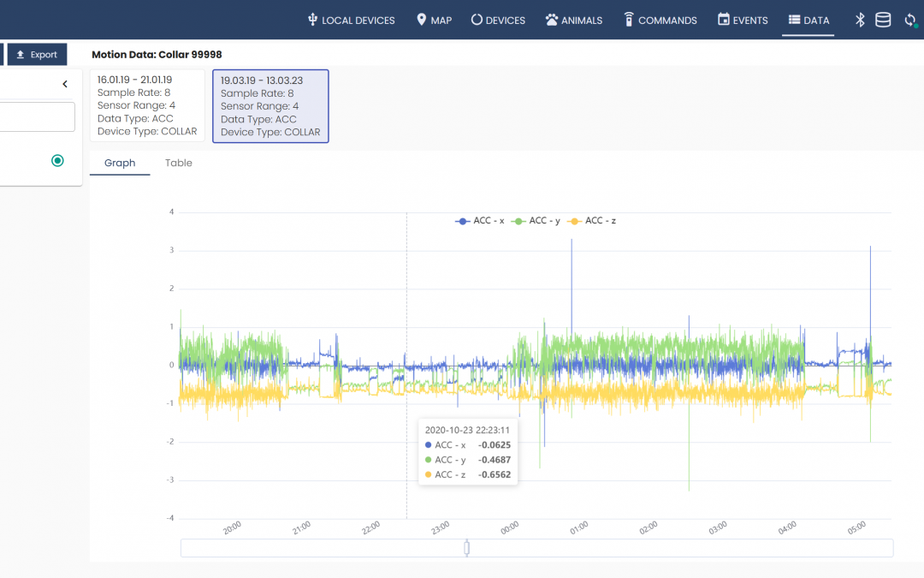The image size is (924, 578).
Task: Toggle ACC - x series in legend
Action: pyautogui.click(x=479, y=221)
